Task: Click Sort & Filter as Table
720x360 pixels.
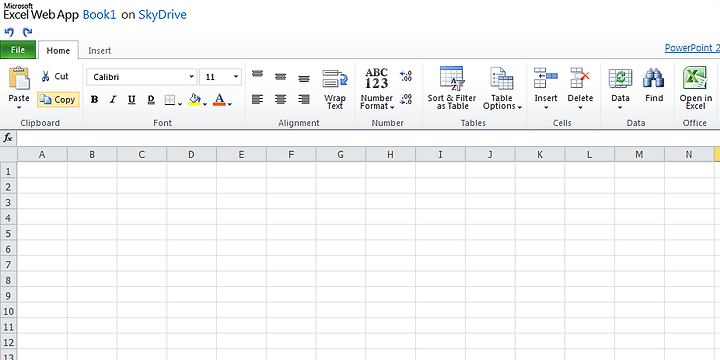Action: (452, 89)
